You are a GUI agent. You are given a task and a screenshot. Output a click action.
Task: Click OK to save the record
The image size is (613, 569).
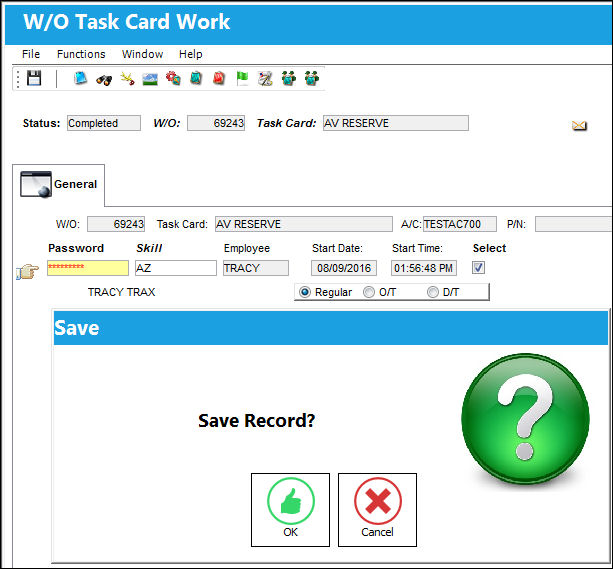[290, 510]
